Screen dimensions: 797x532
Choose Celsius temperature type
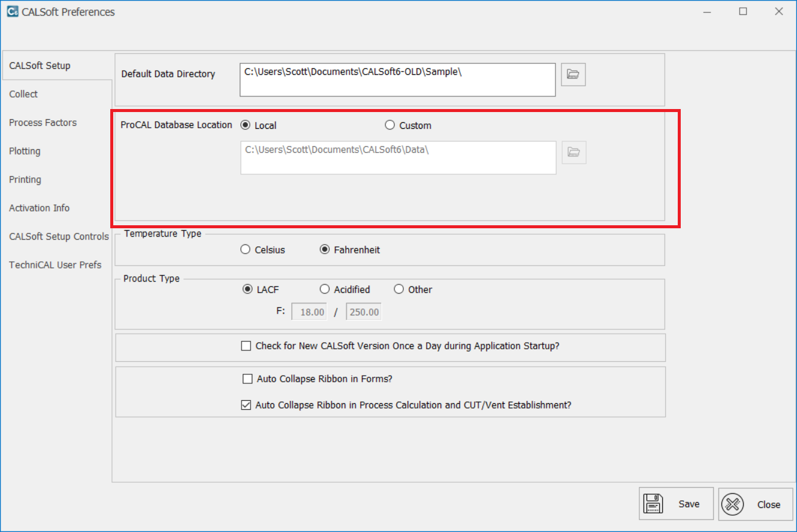pos(245,250)
